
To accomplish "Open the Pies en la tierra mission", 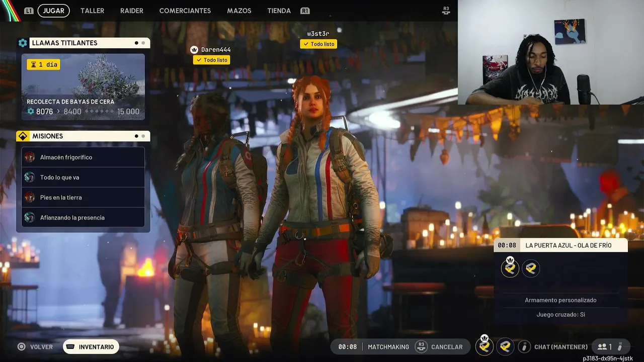I will tap(83, 198).
